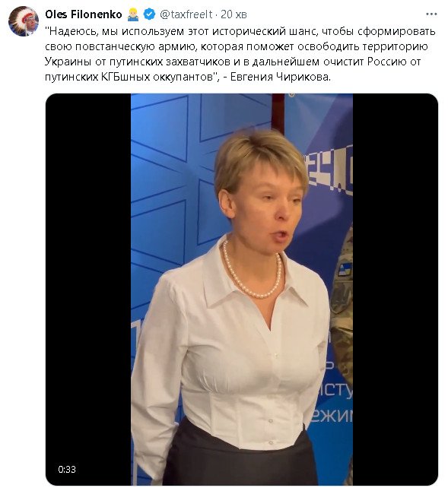The width and height of the screenshot is (448, 491).
Task: Click the camouflage uniform at the video's right edge
Action: [x=343, y=313]
